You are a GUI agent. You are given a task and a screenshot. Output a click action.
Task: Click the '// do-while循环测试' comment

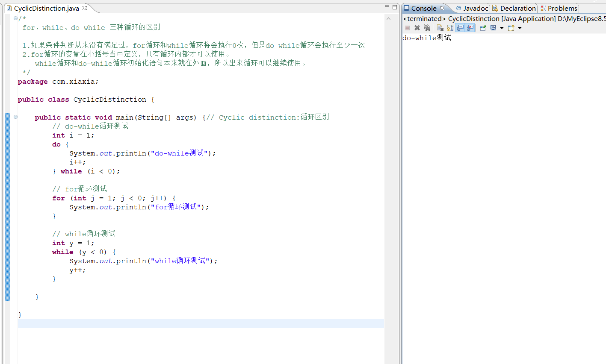(90, 126)
